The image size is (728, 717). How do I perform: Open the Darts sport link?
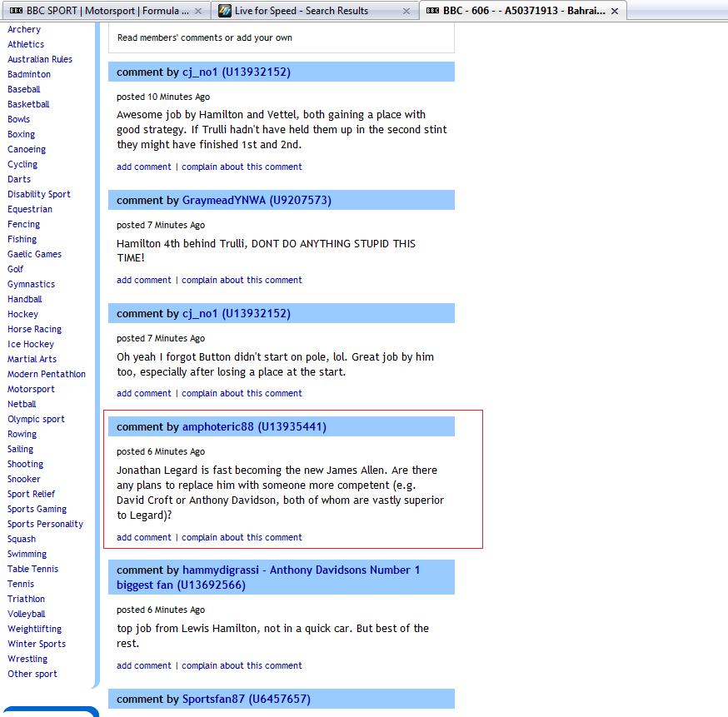tap(19, 179)
